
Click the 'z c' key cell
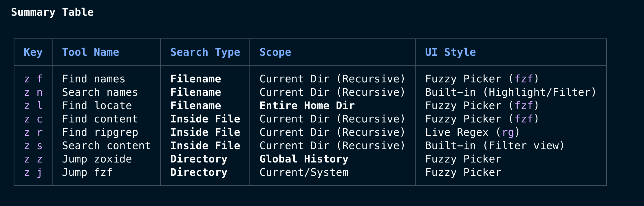[x=33, y=119]
